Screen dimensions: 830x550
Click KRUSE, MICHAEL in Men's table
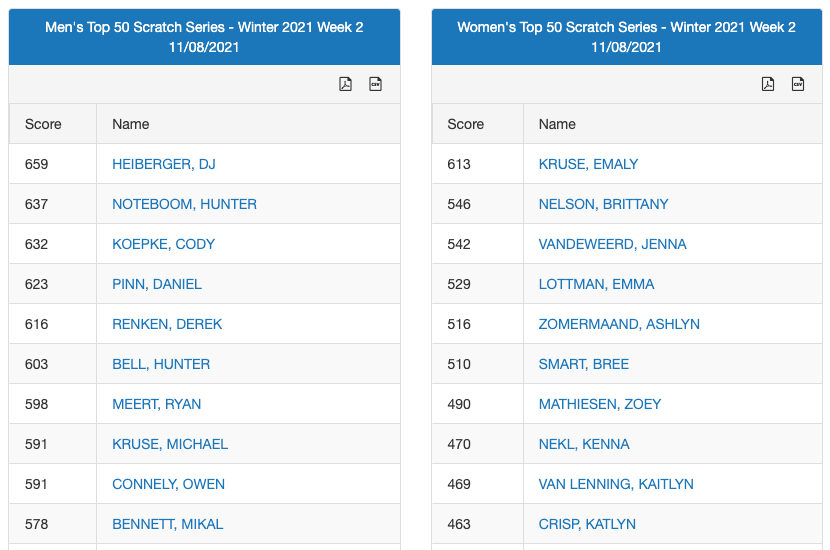click(x=170, y=444)
